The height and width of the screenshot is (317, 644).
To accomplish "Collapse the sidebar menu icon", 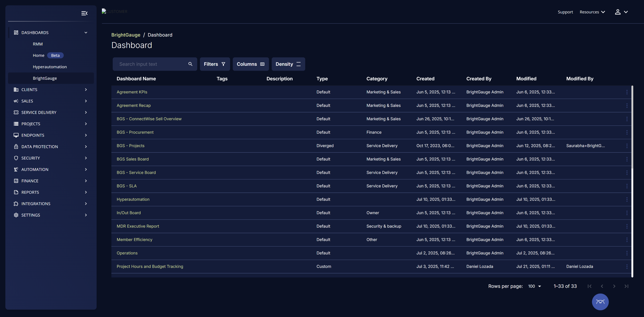I will (84, 13).
